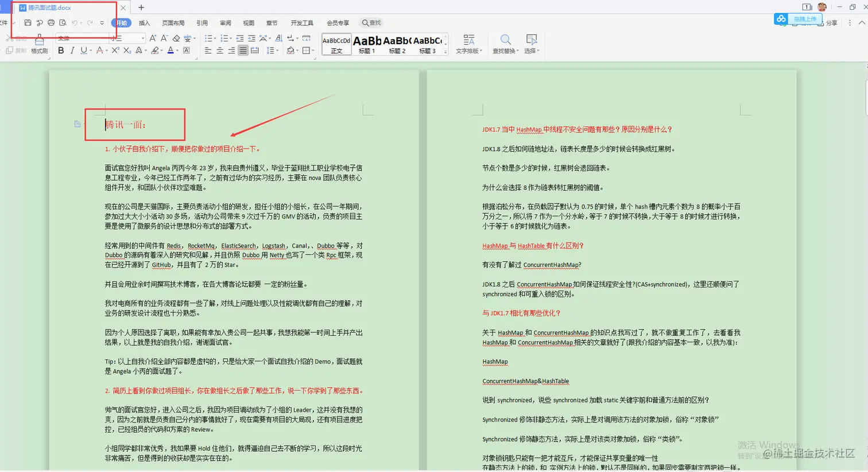Toggle Superscript X² formatting
868x472 pixels.
tap(115, 51)
